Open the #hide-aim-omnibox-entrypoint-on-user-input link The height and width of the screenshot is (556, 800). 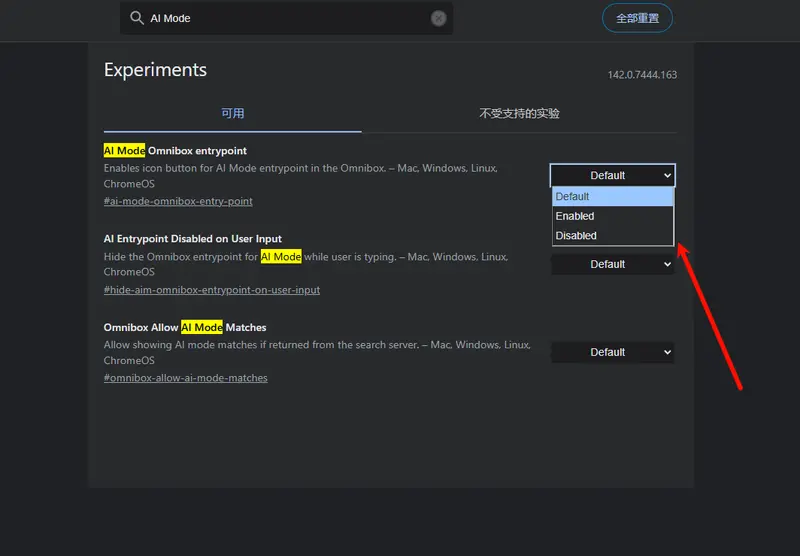pyautogui.click(x=212, y=290)
